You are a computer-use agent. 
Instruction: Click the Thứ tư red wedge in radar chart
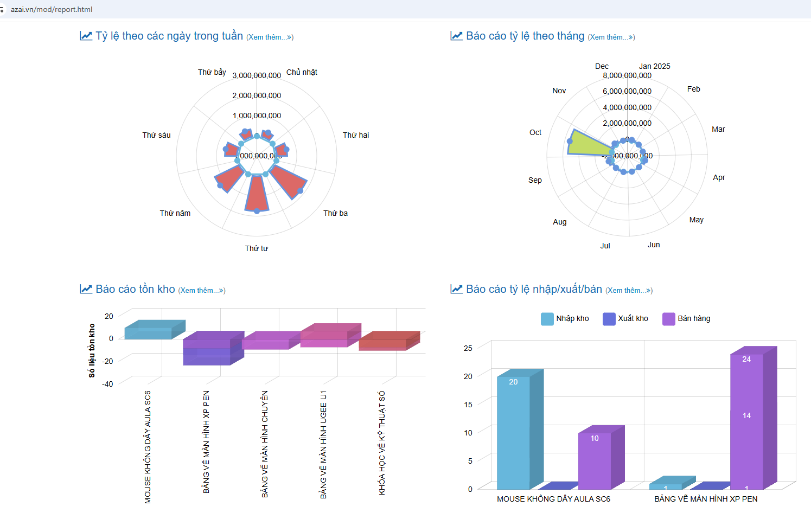257,195
